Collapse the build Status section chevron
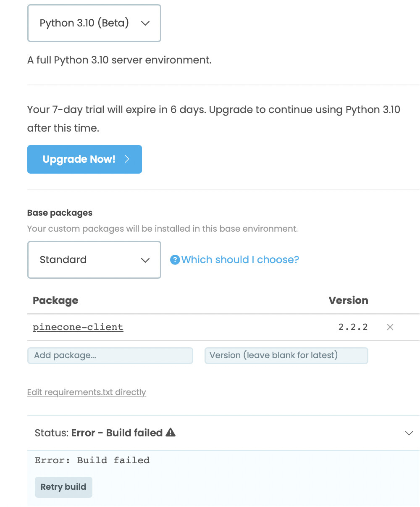 click(x=409, y=433)
